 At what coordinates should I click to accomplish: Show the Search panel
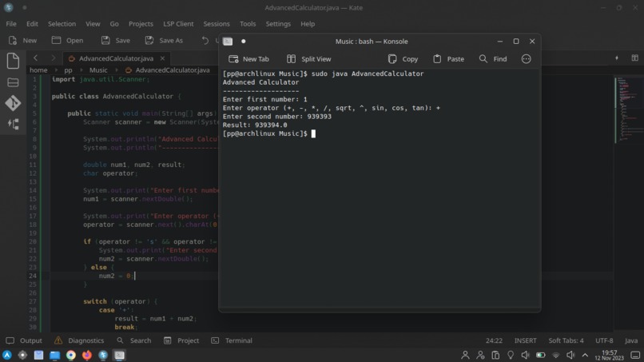(134, 340)
